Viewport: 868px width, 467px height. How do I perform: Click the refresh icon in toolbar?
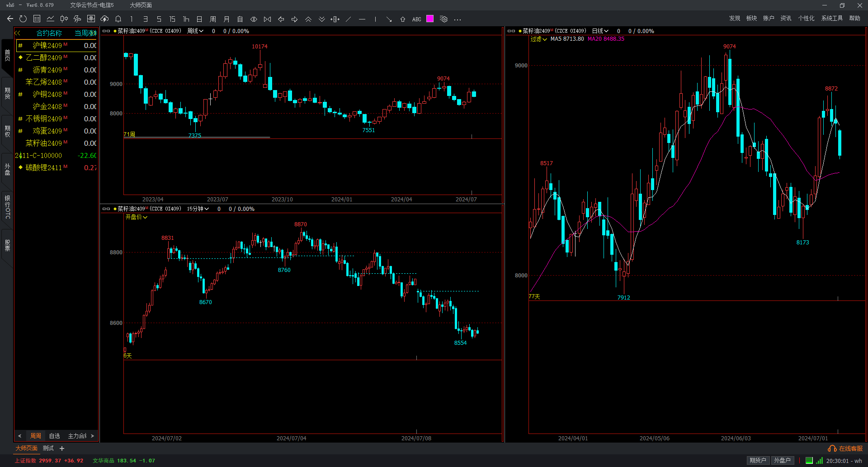pyautogui.click(x=23, y=19)
